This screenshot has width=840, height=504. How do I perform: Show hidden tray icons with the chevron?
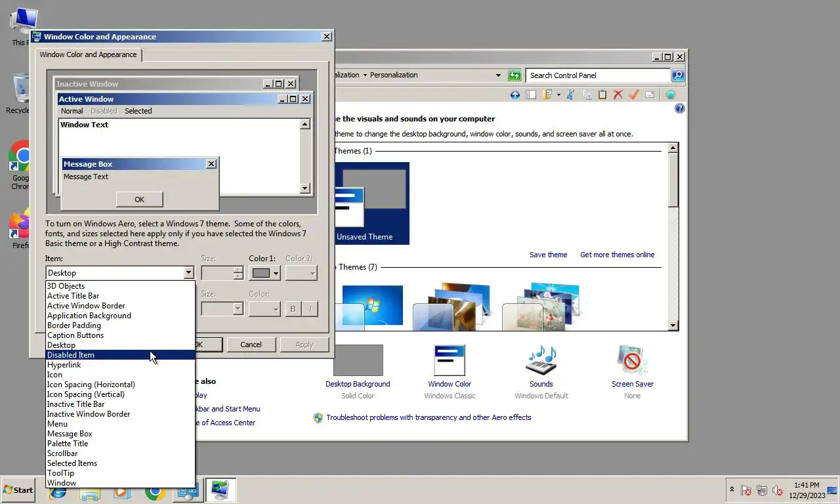coord(732,490)
